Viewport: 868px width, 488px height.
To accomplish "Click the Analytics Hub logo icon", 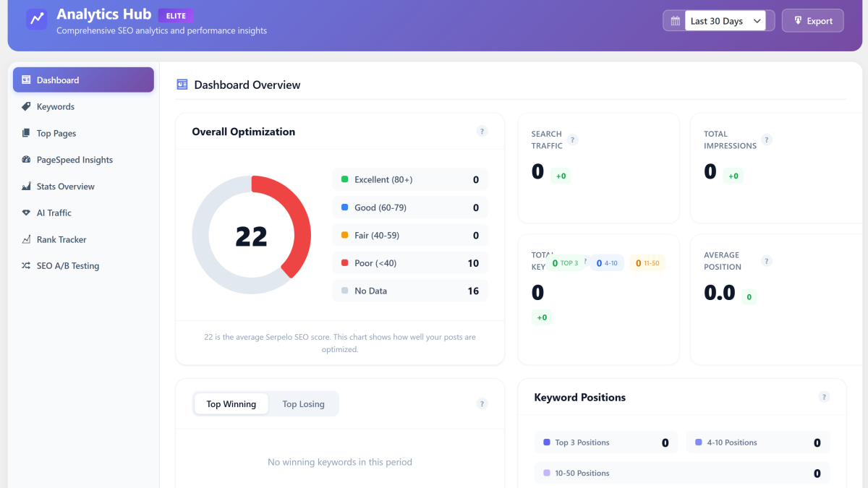I will [36, 20].
